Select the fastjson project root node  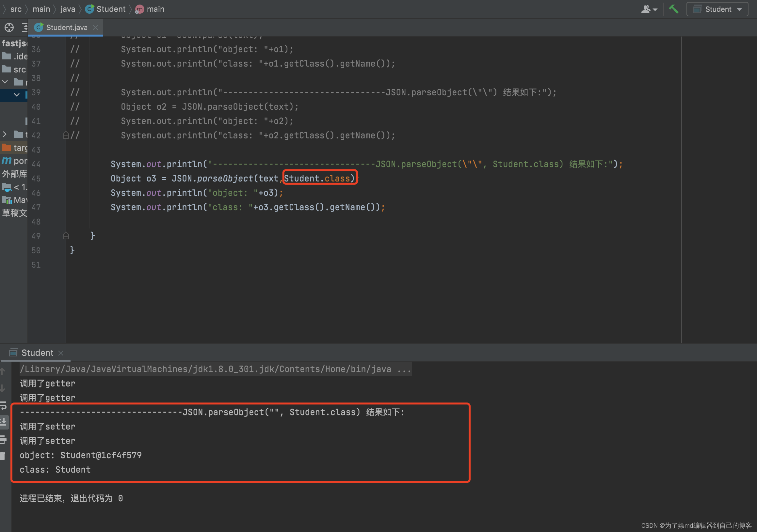[x=14, y=43]
